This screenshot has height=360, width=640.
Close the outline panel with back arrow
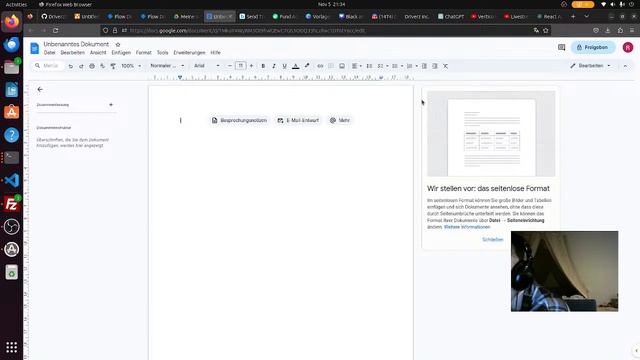click(40, 89)
